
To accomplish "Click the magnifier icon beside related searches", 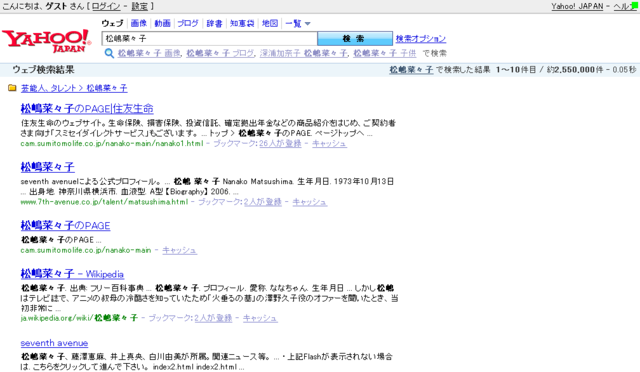I will point(109,53).
